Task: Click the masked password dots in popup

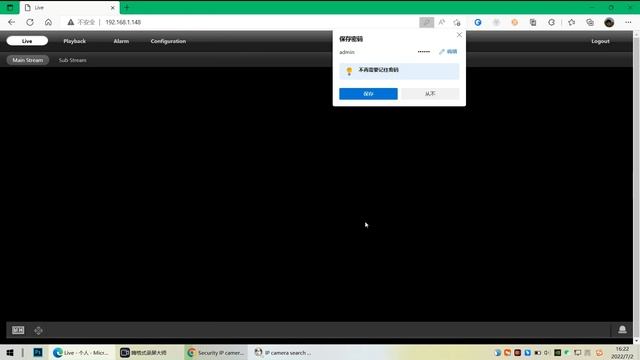Action: 424,52
